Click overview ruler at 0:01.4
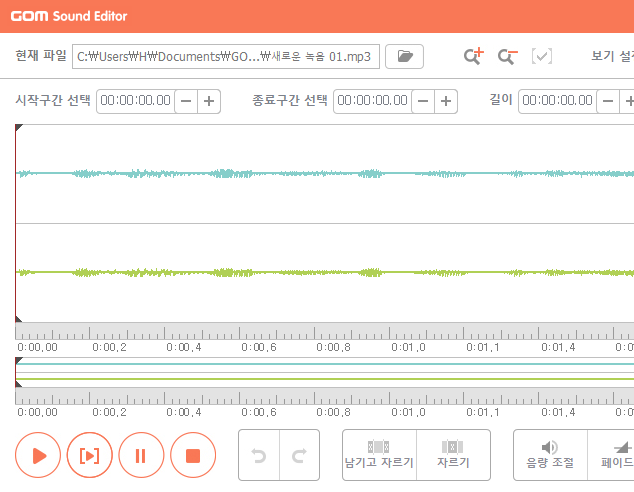This screenshot has width=634, height=492. (539, 397)
